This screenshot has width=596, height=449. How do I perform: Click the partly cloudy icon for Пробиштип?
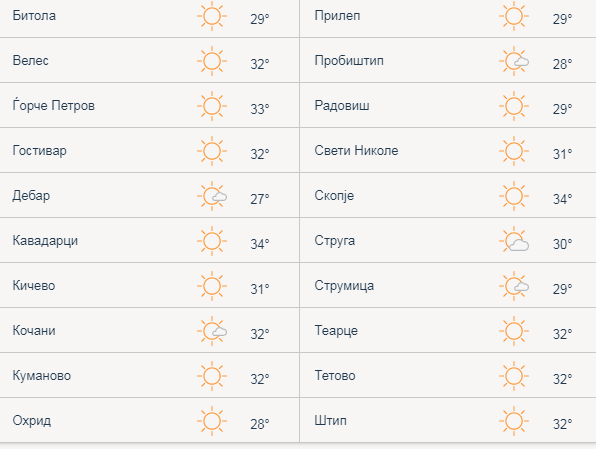coord(514,61)
